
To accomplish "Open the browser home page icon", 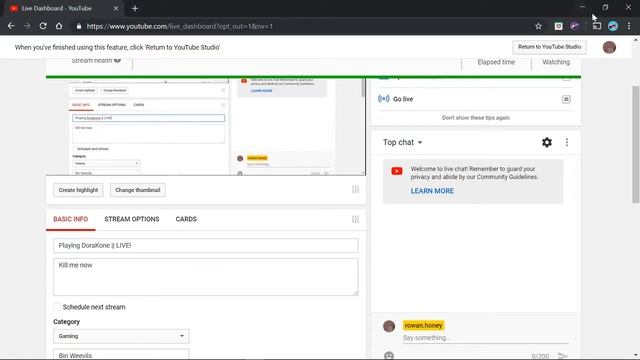I will tap(59, 26).
